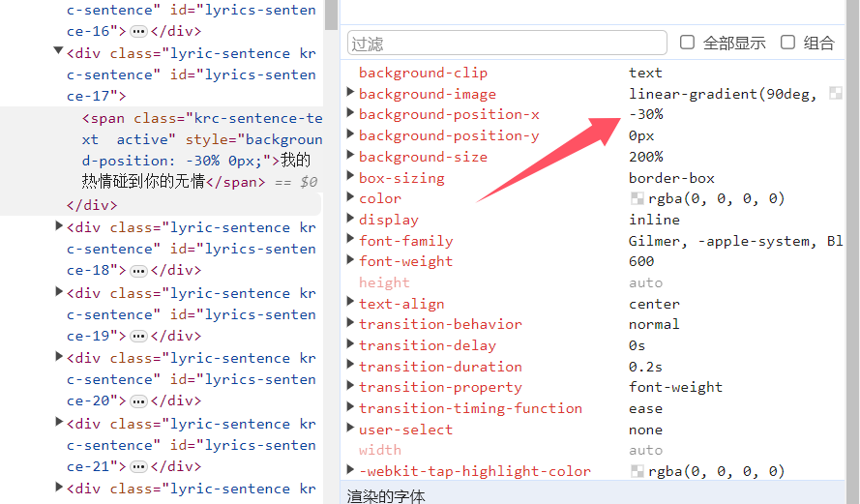Click the background-position-x property name
The image size is (860, 504).
pyautogui.click(x=449, y=114)
